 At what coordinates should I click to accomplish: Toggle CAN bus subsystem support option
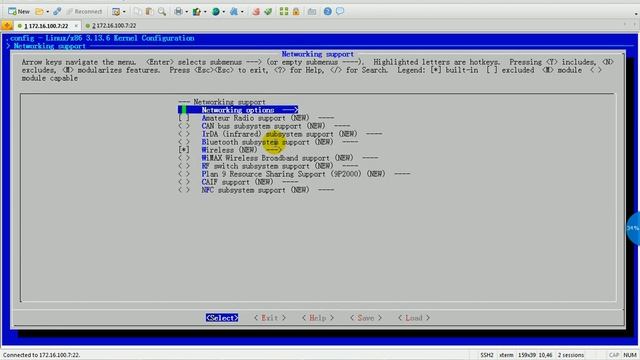click(x=184, y=126)
